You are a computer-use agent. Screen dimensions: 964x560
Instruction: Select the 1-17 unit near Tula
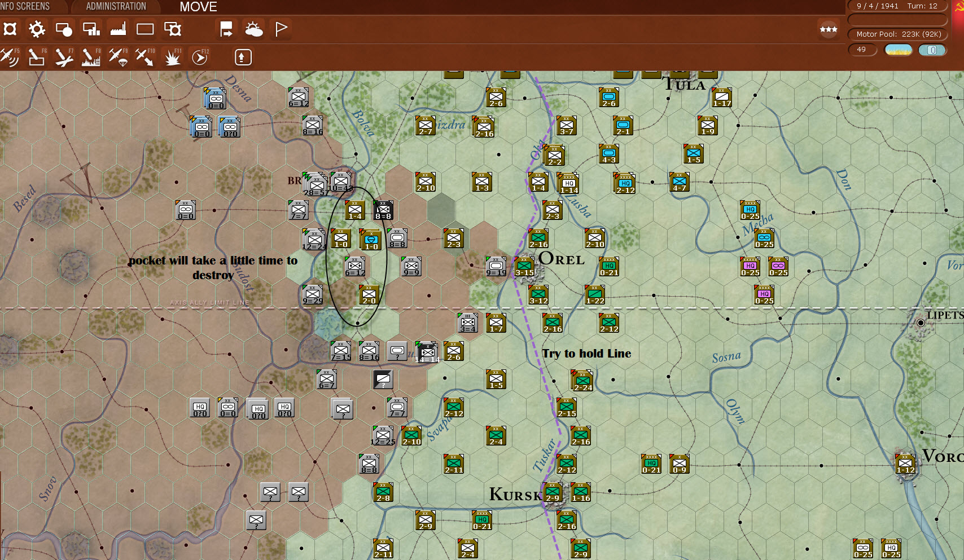[722, 97]
